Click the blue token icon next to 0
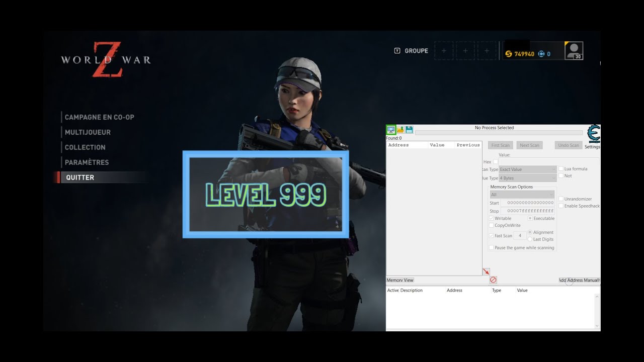Screen dimensions: 644x362 click(x=541, y=54)
